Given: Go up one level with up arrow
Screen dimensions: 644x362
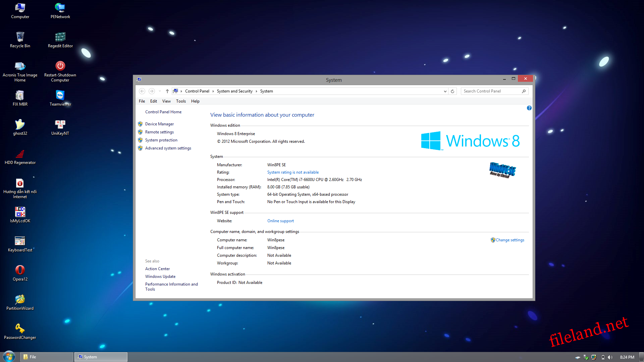Looking at the screenshot, I should (x=167, y=91).
